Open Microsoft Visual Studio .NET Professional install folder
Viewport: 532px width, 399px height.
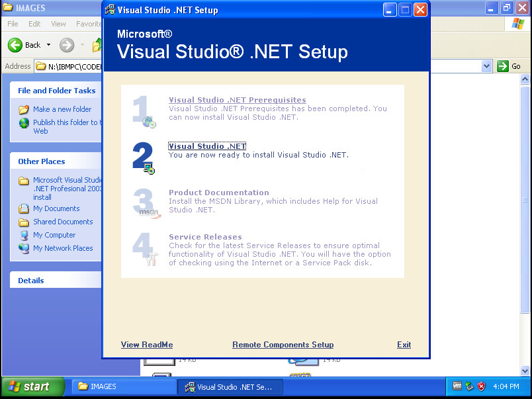click(67, 189)
